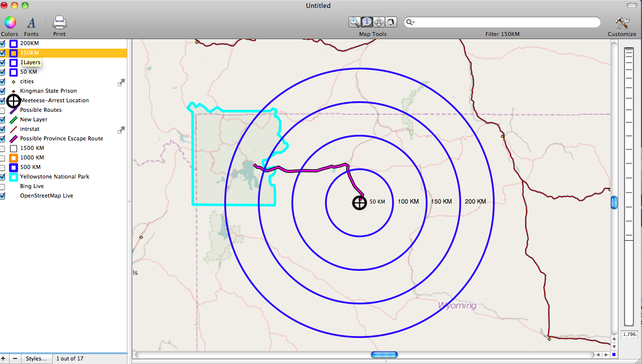Click the Print toolbar icon

pos(59,23)
